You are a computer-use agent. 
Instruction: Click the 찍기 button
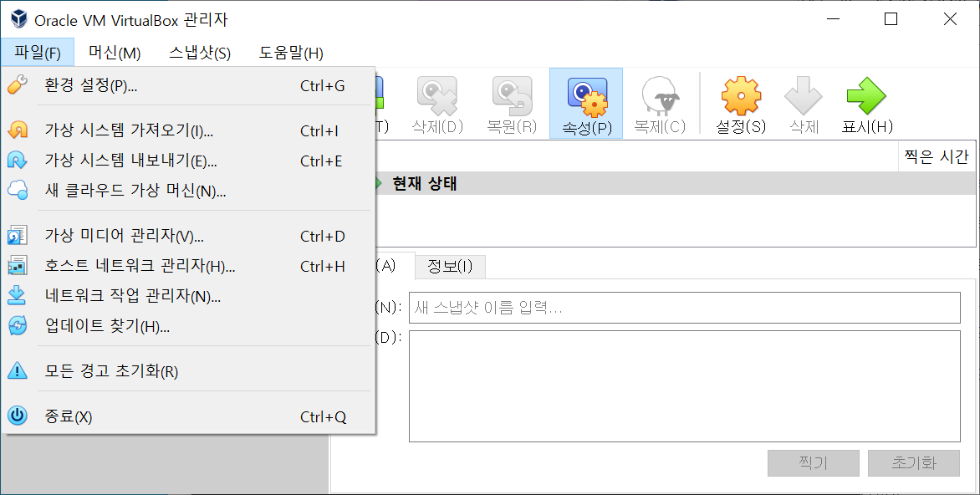point(813,463)
